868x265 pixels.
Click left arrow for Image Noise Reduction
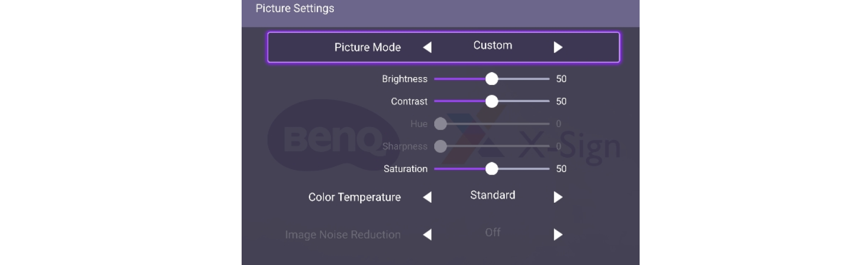427,235
